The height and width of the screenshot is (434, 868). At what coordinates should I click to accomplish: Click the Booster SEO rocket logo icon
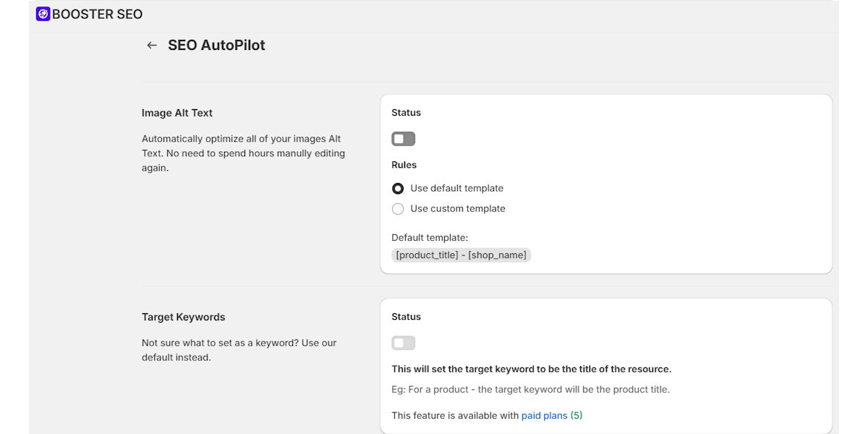(42, 14)
